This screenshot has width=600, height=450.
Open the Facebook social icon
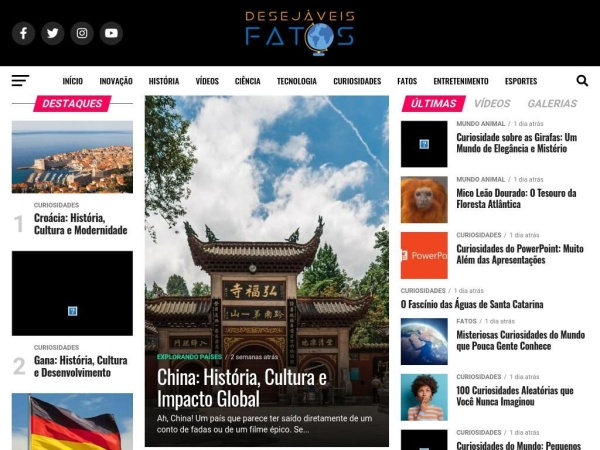pyautogui.click(x=23, y=33)
